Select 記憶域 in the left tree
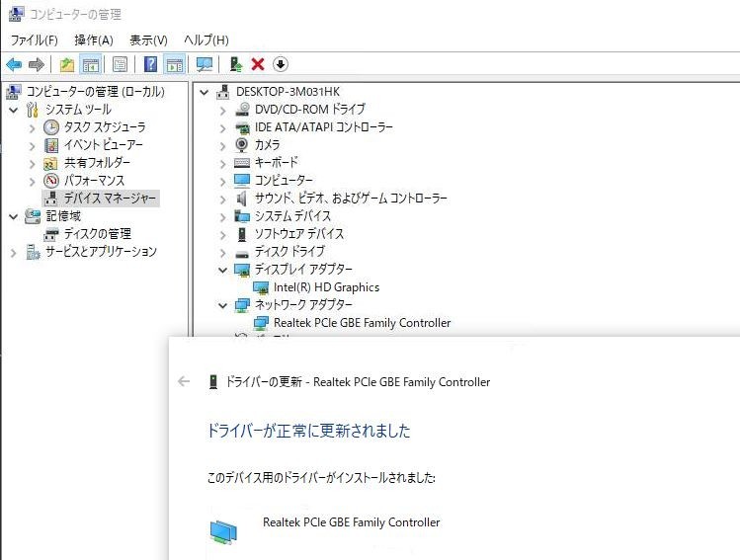This screenshot has width=740, height=560. (x=63, y=216)
